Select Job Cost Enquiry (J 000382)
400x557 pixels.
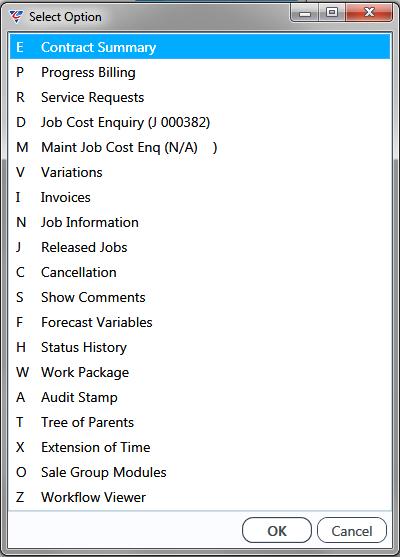(x=200, y=122)
